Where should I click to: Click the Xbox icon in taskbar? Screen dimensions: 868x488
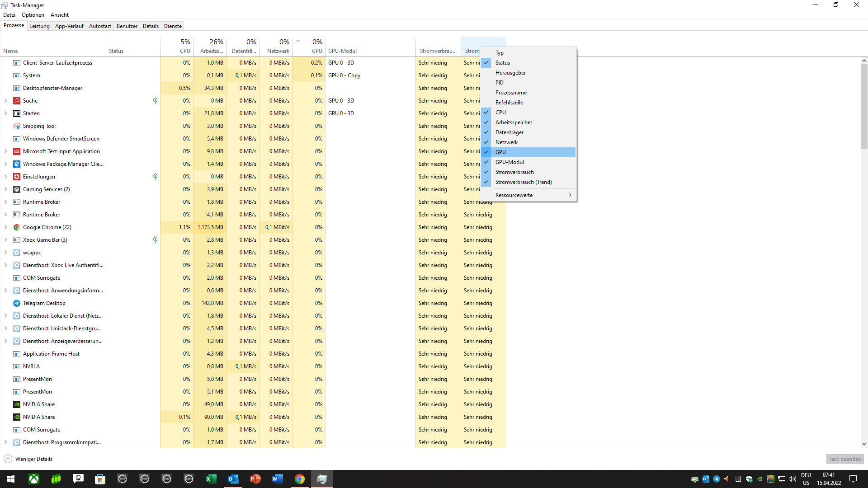[x=34, y=479]
